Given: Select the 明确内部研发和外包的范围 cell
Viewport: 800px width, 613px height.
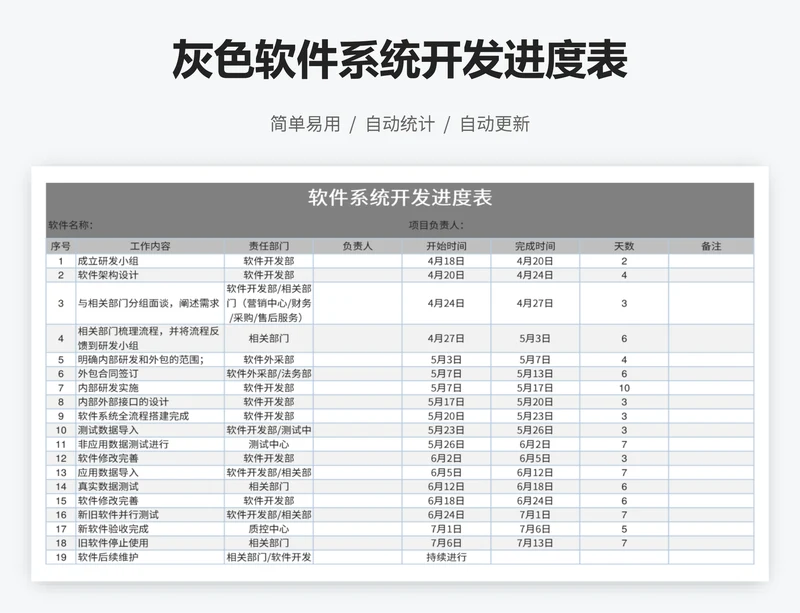Looking at the screenshot, I should tap(150, 359).
